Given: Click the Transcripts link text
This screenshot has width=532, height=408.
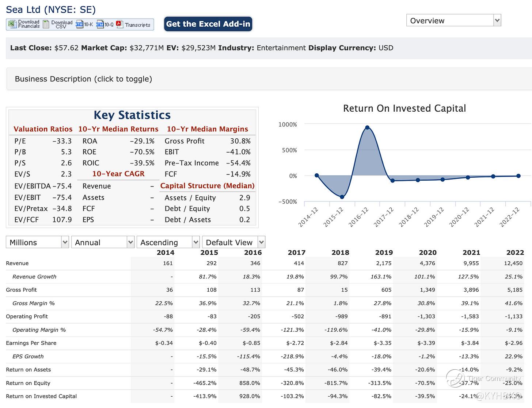Looking at the screenshot, I should [137, 25].
